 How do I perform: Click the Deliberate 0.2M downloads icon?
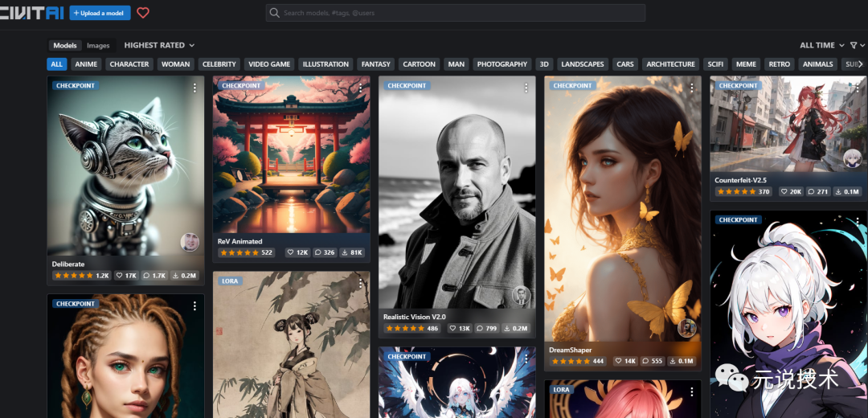175,275
